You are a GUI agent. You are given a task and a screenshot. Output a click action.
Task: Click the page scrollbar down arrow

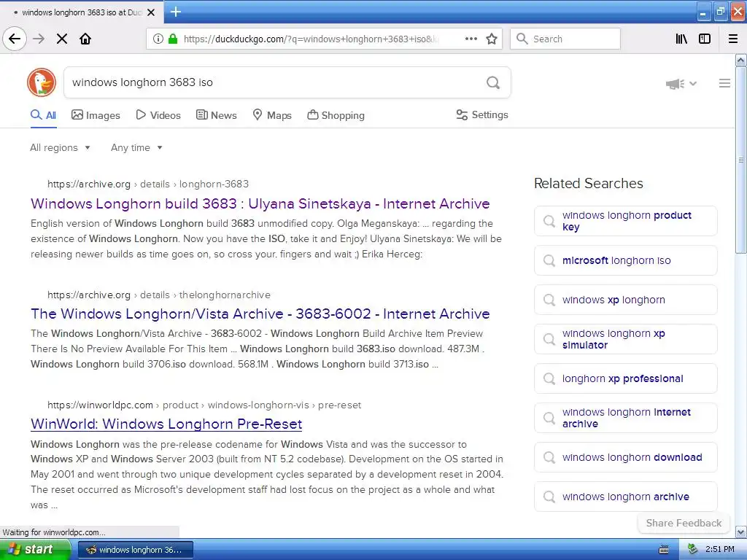coord(740,532)
